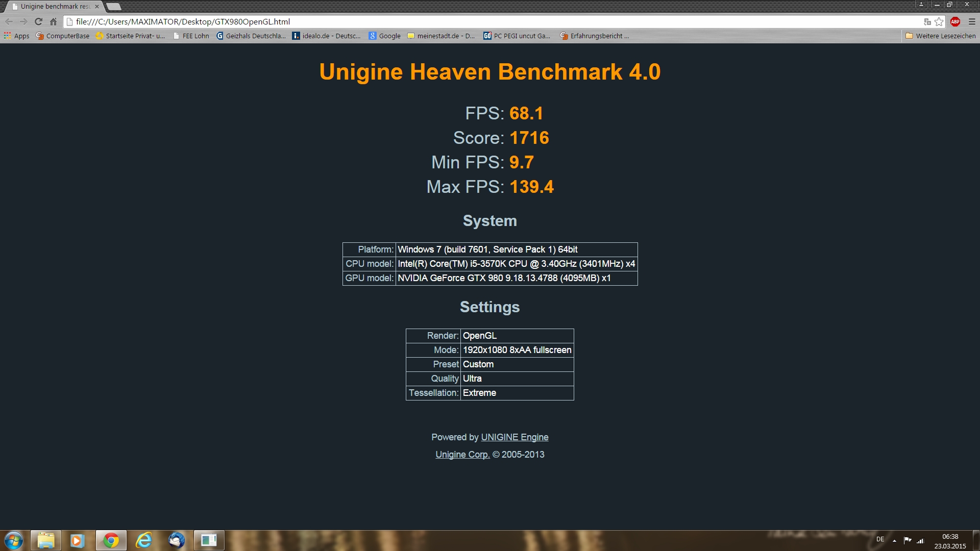This screenshot has height=551, width=980.
Task: Expand the Weitere Lesezeichen folder
Action: tap(940, 36)
